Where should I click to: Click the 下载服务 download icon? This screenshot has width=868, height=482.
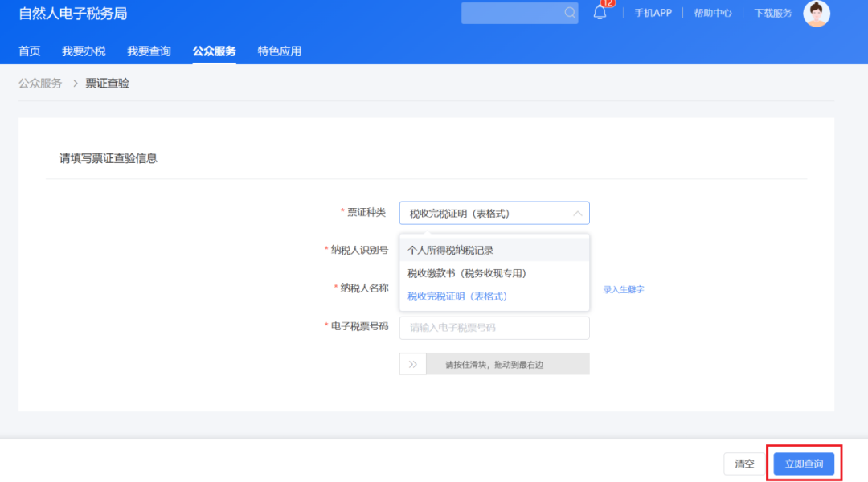click(772, 13)
